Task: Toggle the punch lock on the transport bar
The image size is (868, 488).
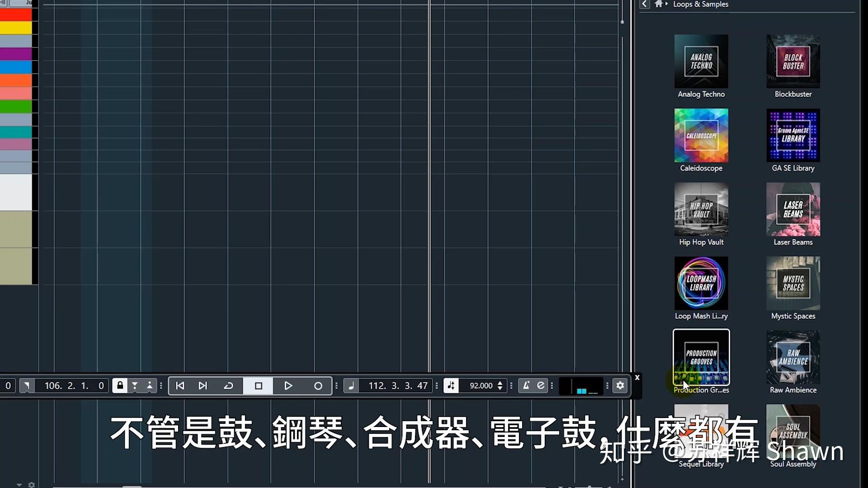Action: tap(120, 385)
